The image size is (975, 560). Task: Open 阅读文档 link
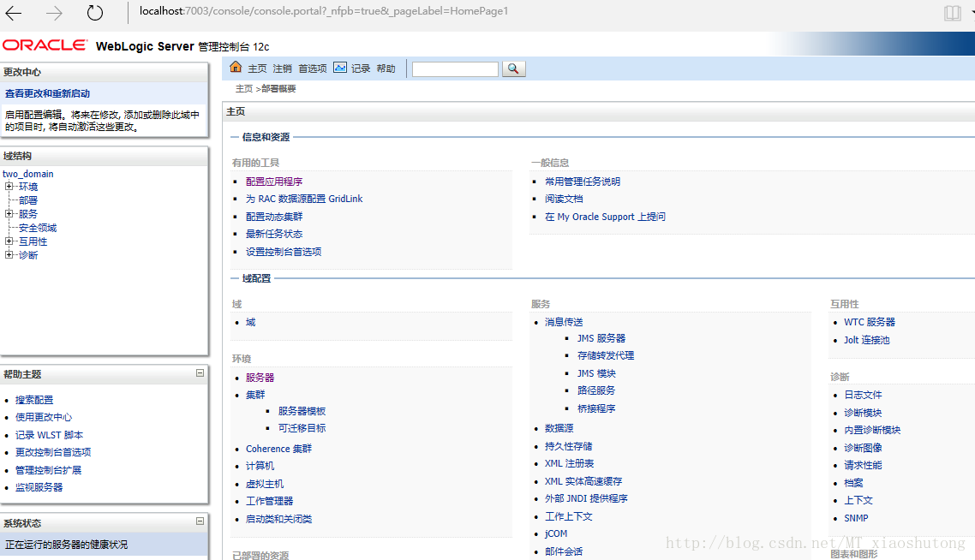click(x=564, y=199)
